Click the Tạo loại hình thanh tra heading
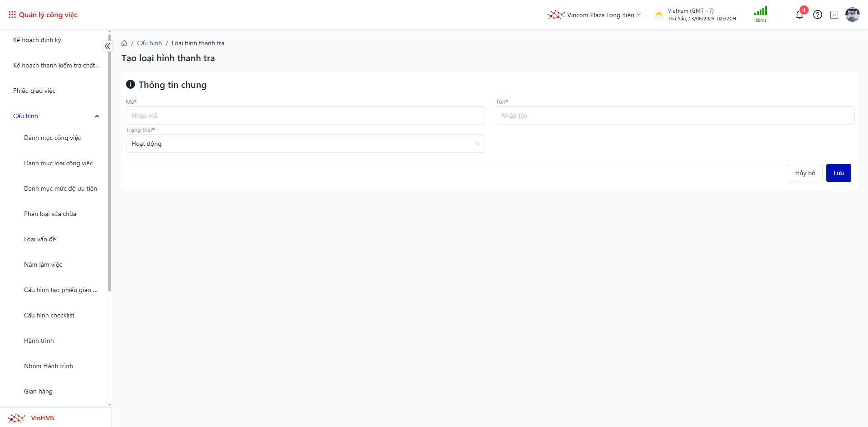 168,58
